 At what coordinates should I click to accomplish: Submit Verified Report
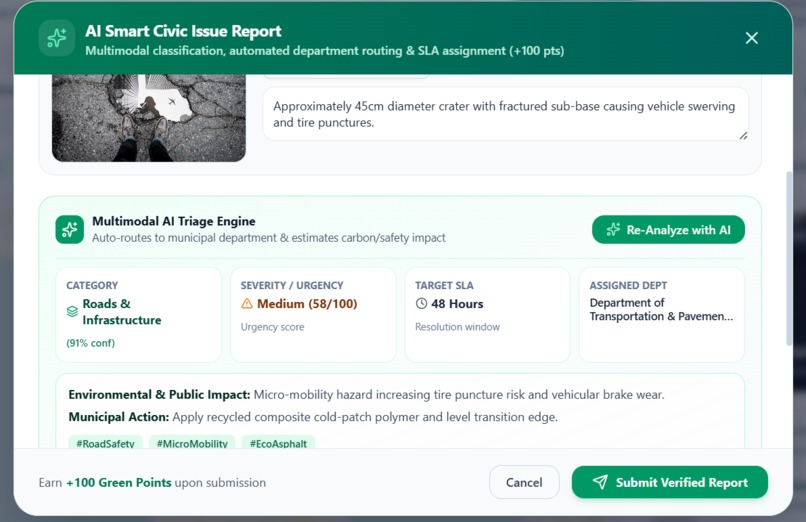670,482
